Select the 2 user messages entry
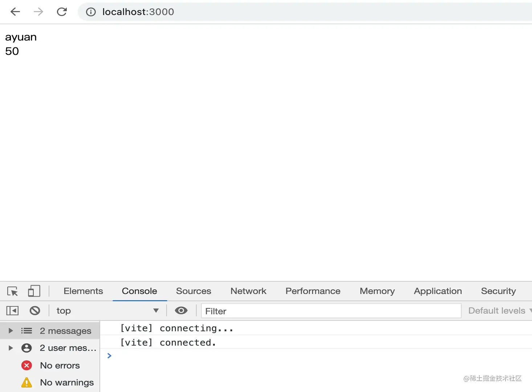This screenshot has height=392, width=532. coord(67,348)
